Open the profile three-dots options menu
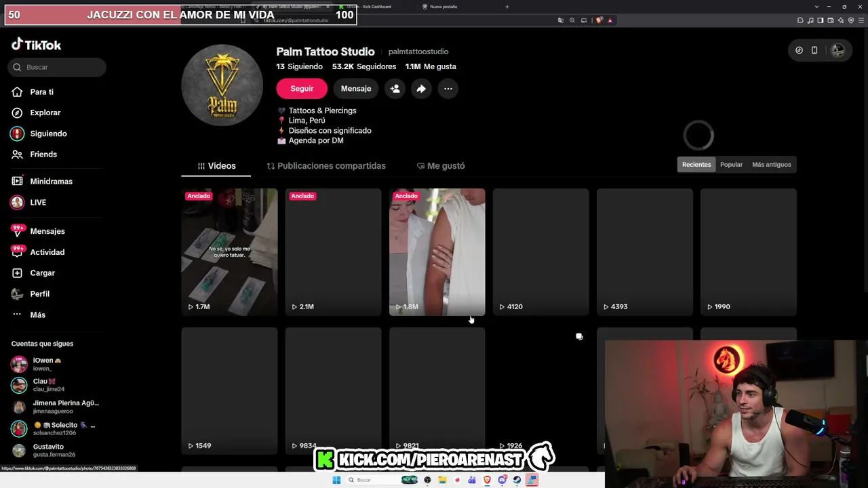The image size is (868, 488). (x=448, y=89)
